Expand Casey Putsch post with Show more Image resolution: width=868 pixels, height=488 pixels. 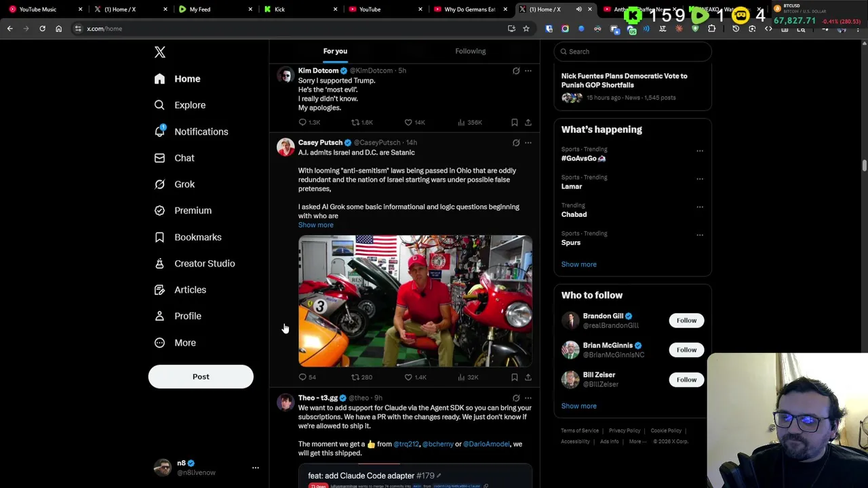(315, 225)
